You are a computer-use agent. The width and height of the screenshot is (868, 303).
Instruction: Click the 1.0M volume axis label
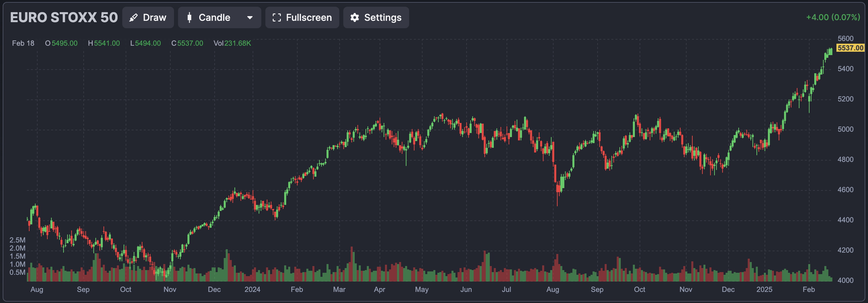(x=17, y=265)
